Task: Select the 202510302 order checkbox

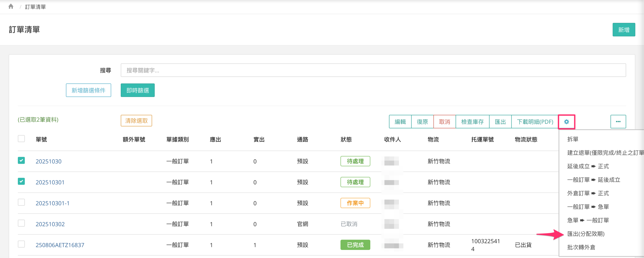Action: point(21,223)
